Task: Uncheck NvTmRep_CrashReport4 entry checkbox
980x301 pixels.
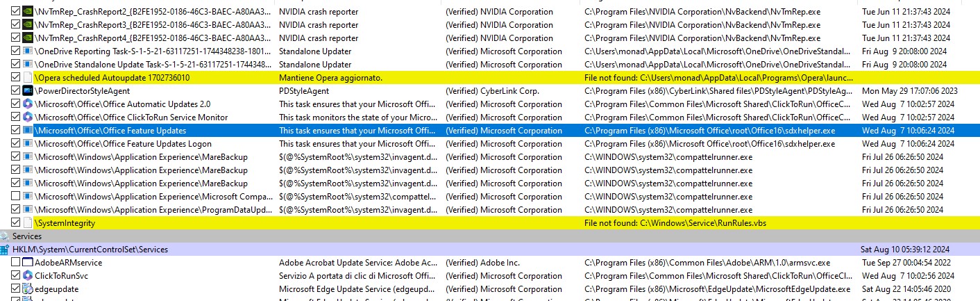Action: coord(16,38)
